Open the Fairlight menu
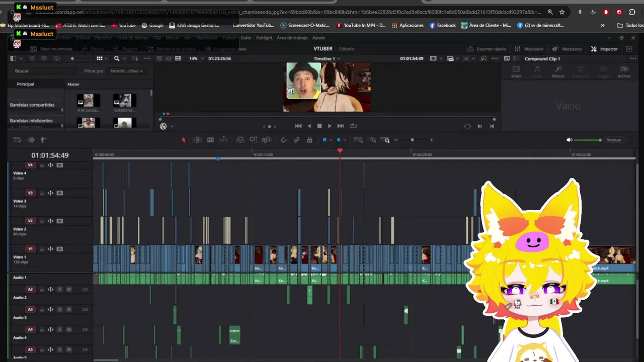Viewport: 644px width, 362px height. pyautogui.click(x=264, y=38)
